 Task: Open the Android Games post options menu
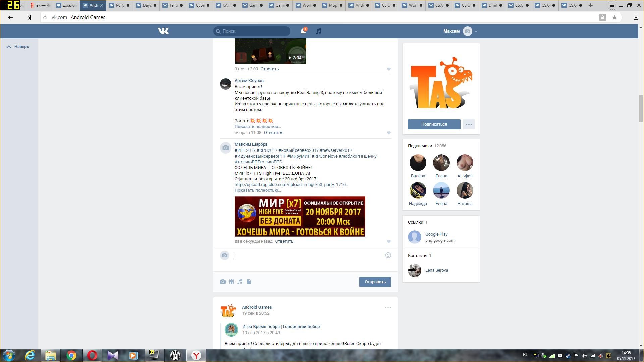[x=388, y=308]
